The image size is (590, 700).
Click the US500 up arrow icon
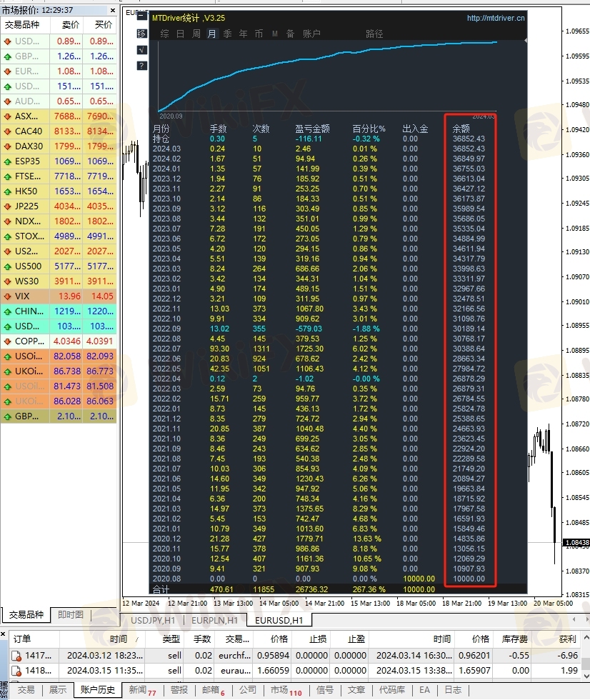pos(8,266)
